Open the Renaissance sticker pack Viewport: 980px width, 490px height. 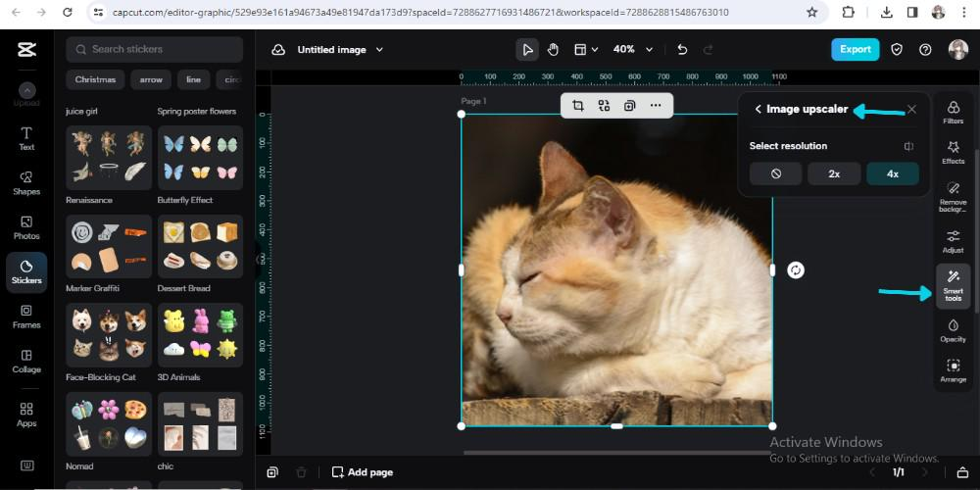click(x=109, y=158)
